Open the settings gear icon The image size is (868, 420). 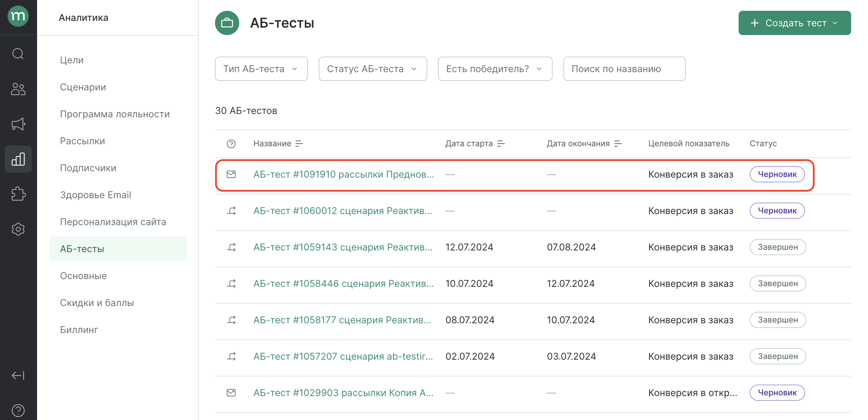pos(18,229)
